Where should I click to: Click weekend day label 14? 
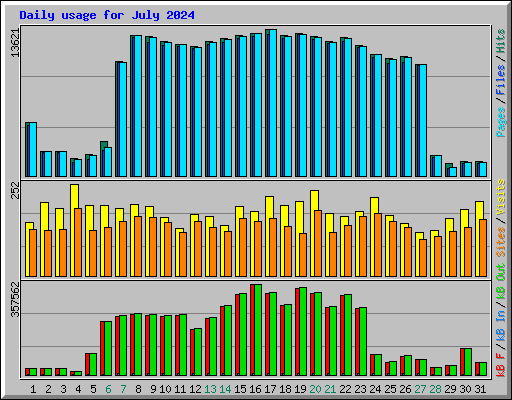click(x=225, y=389)
